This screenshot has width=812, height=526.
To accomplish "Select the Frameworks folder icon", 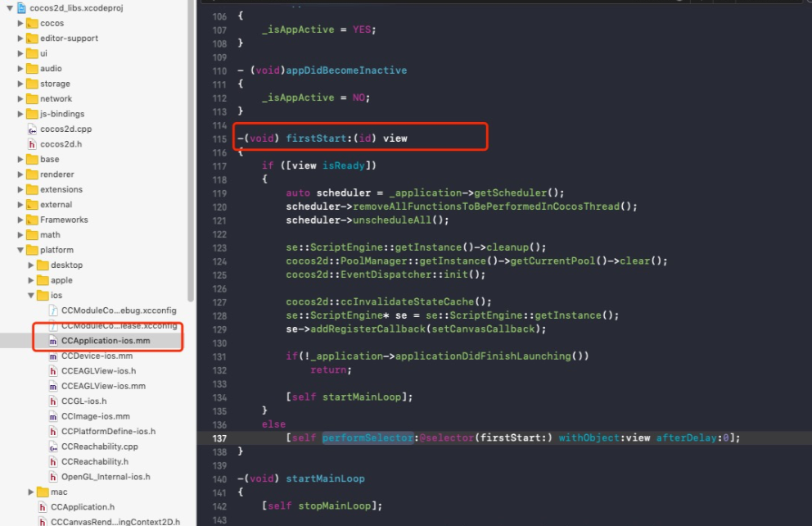I will [x=32, y=220].
